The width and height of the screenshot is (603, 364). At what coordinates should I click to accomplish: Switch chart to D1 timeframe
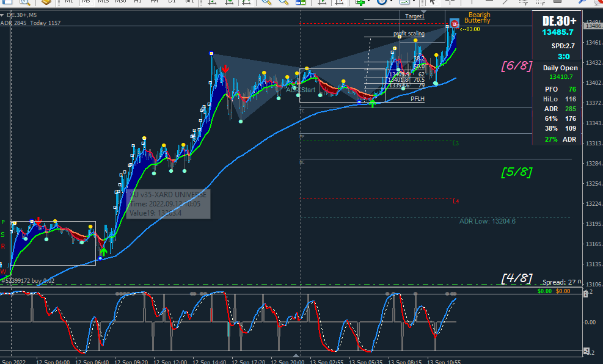pos(172,2)
